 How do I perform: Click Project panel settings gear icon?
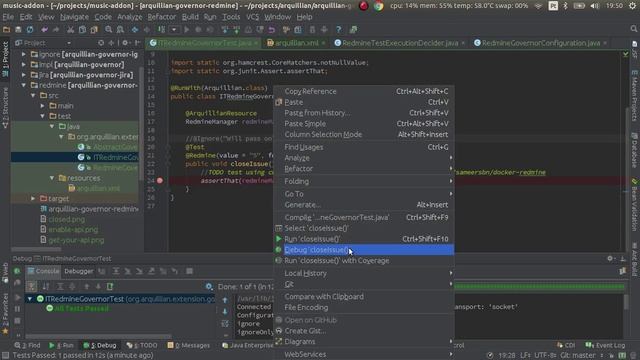click(x=126, y=42)
